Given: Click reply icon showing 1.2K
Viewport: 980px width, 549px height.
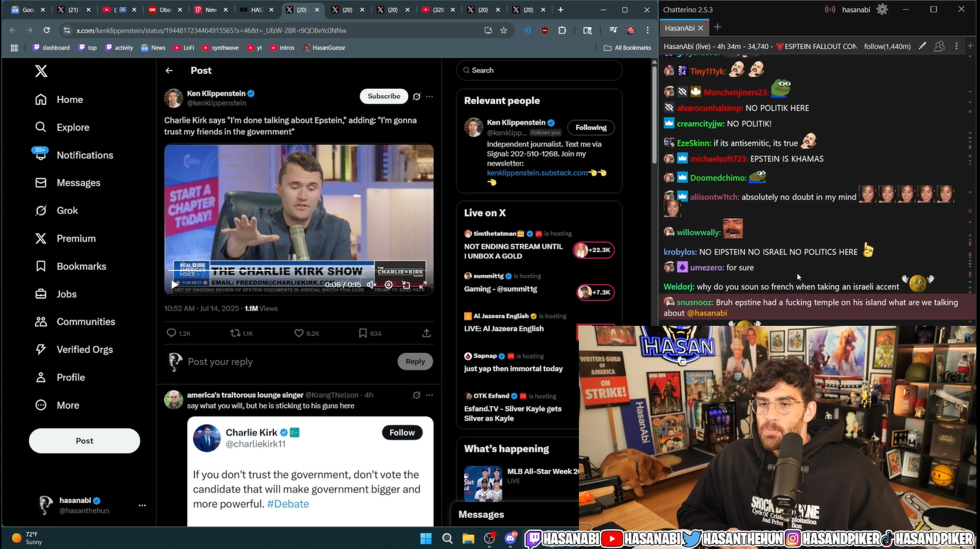Looking at the screenshot, I should [178, 333].
